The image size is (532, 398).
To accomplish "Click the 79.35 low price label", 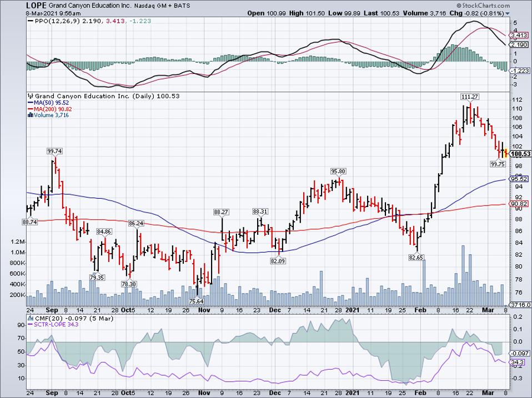I will pyautogui.click(x=97, y=278).
